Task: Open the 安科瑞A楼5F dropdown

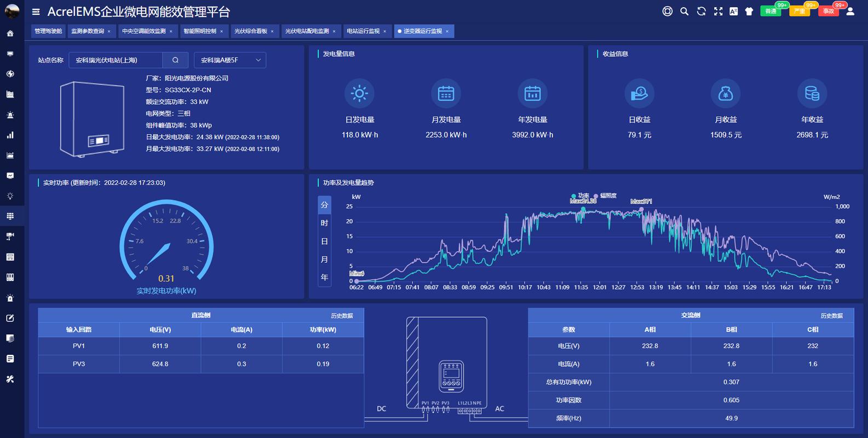Action: tap(230, 60)
